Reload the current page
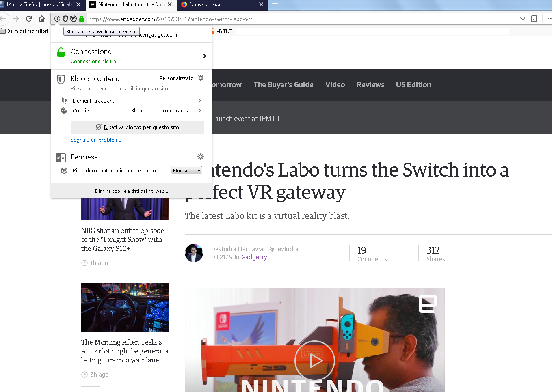Screen dimensions: 554x392 pos(29,19)
